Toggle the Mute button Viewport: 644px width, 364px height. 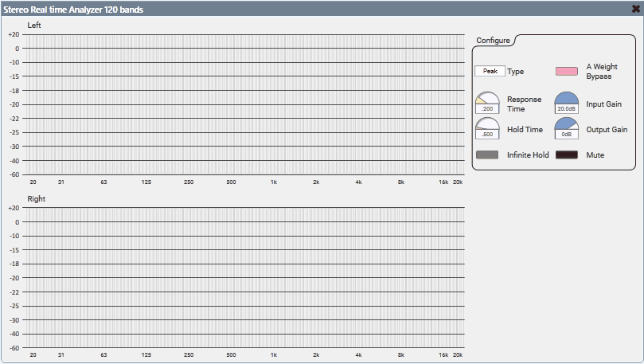click(566, 155)
